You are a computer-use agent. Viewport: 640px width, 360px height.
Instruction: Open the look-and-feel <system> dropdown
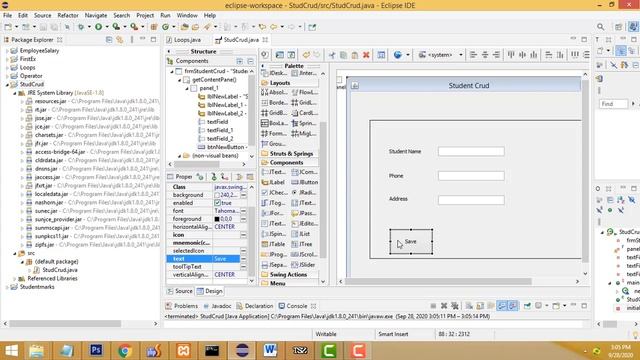click(441, 55)
